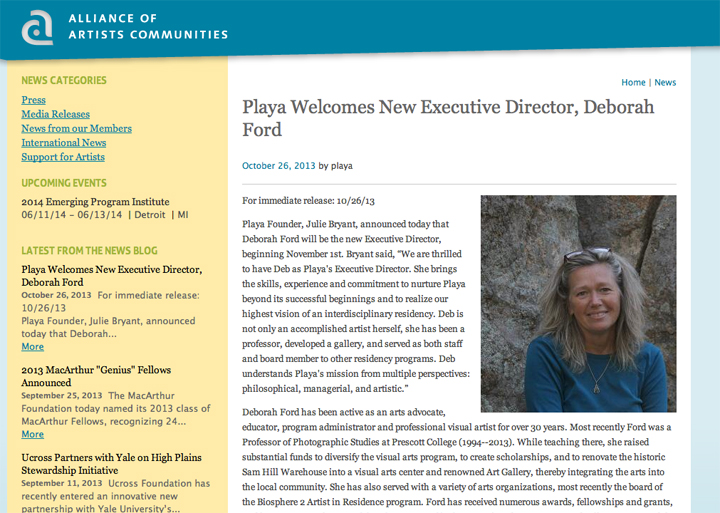720x513 pixels.
Task: Open the Media Releases category
Action: click(56, 114)
